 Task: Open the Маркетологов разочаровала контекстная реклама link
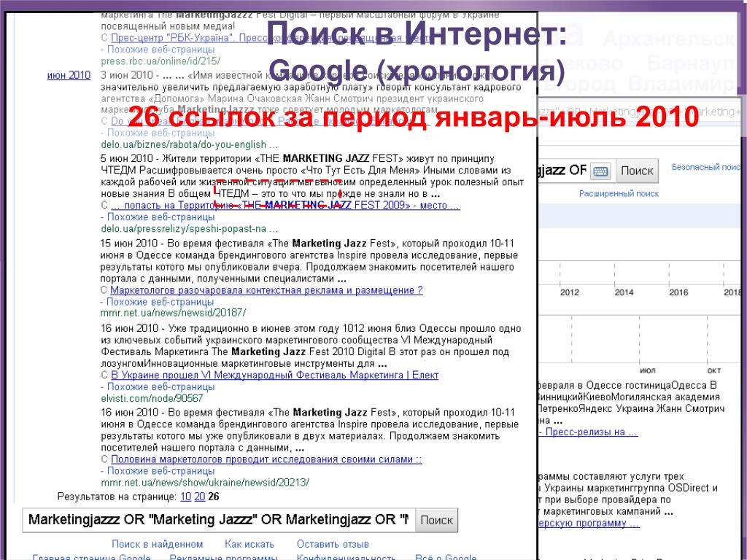coord(266,290)
